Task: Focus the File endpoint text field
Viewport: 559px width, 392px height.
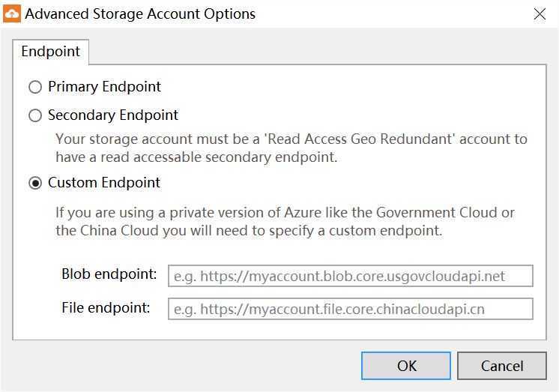Action: click(351, 309)
